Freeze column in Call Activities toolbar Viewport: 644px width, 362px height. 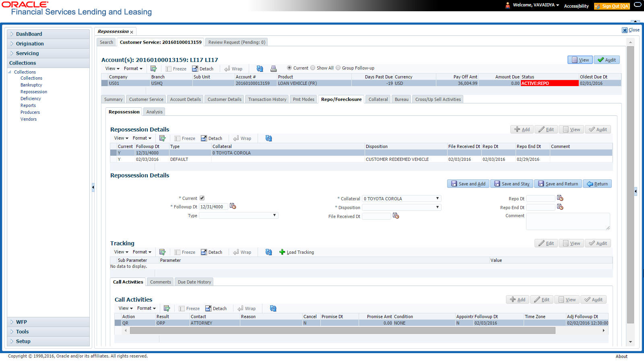tap(189, 309)
